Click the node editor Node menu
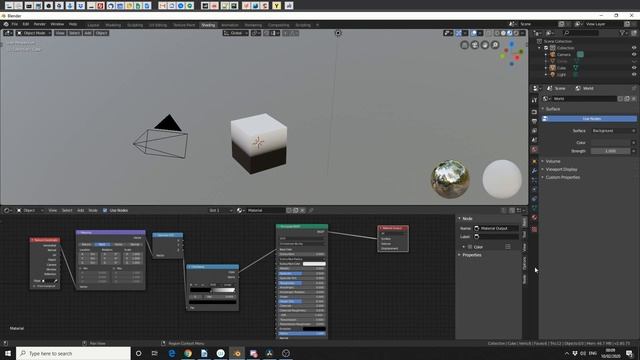The width and height of the screenshot is (640, 360). tap(93, 211)
